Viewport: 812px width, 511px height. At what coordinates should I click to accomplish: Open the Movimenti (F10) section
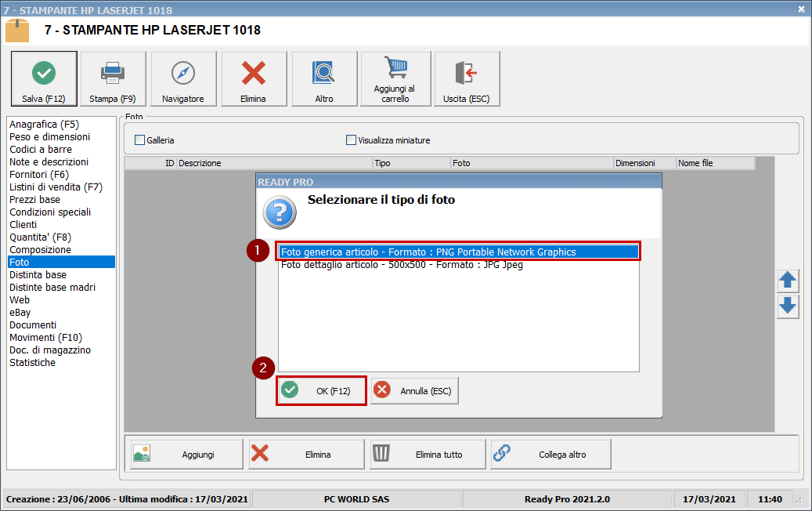tap(45, 337)
